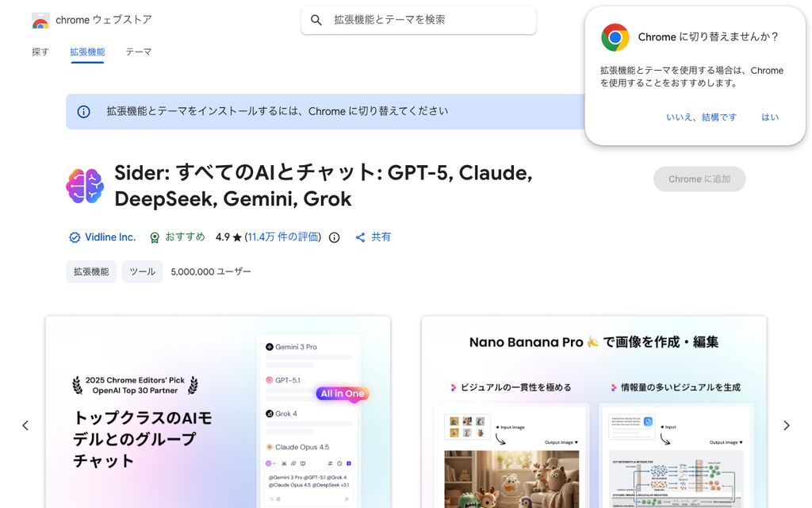Open the 拡張機能 tab
This screenshot has width=812, height=508.
(87, 52)
